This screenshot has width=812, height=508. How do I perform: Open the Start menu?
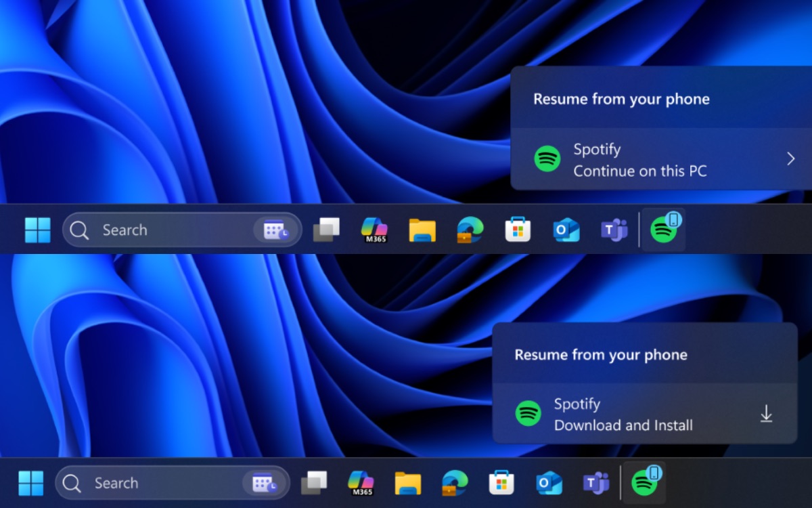[x=38, y=230]
